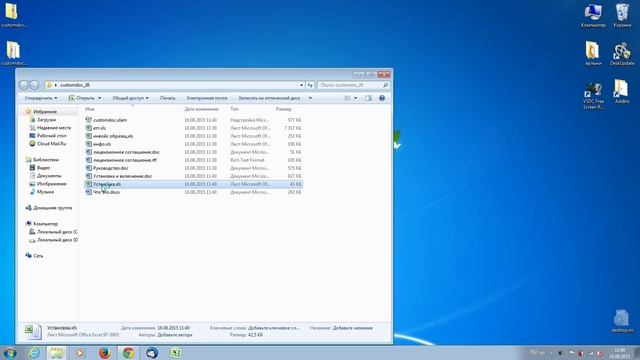Select the Корзина desktop icon

(x=622, y=16)
